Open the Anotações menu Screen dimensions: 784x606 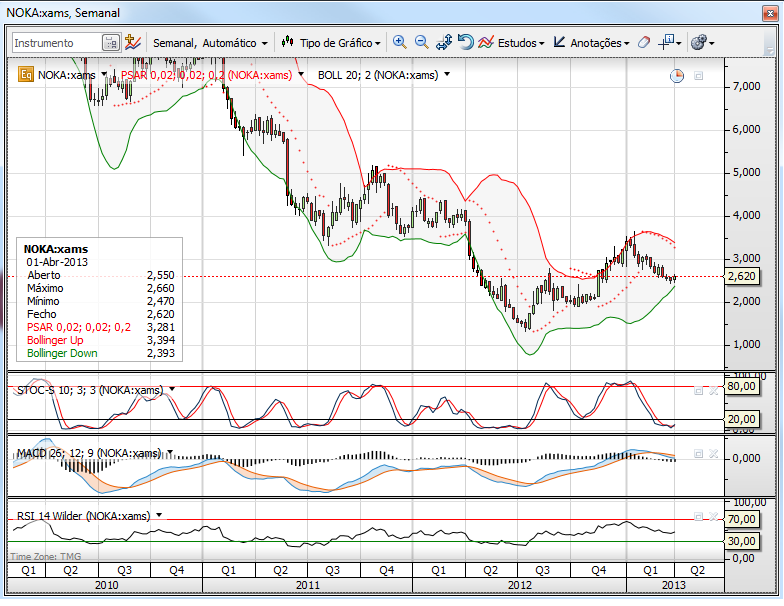point(592,43)
